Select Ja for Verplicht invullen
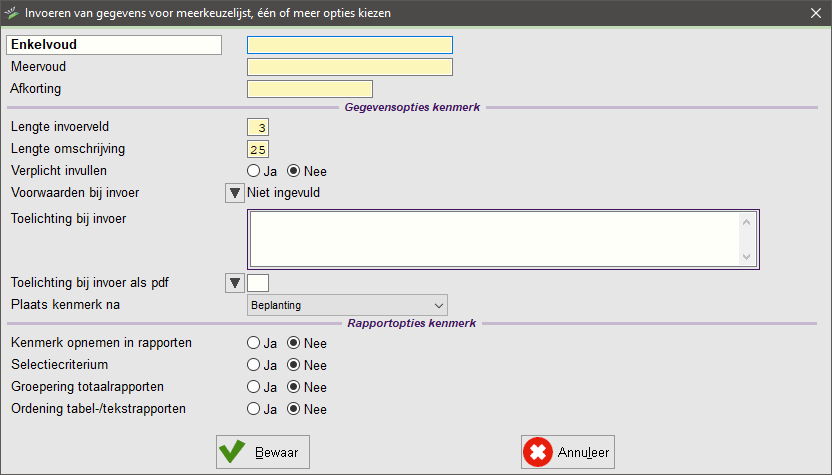The width and height of the screenshot is (832, 475). pyautogui.click(x=254, y=171)
